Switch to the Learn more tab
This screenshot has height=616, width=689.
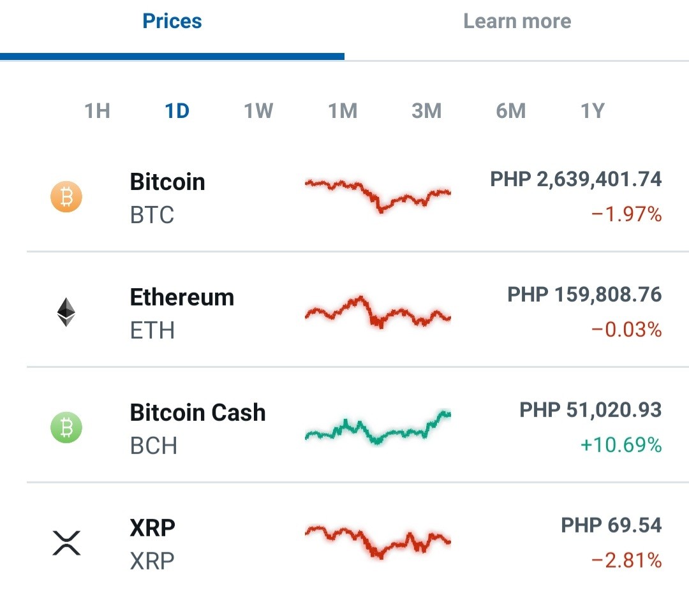tap(517, 21)
